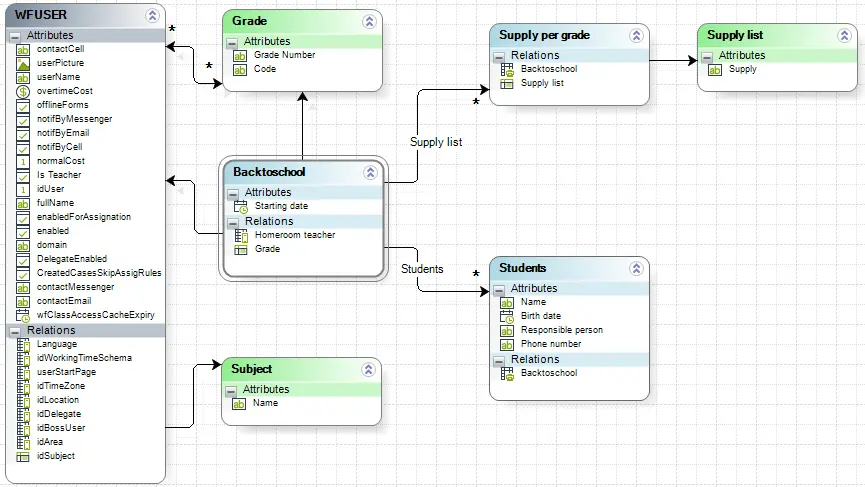This screenshot has width=865, height=487.
Task: Click the Supply list table icon
Action: (x=506, y=84)
